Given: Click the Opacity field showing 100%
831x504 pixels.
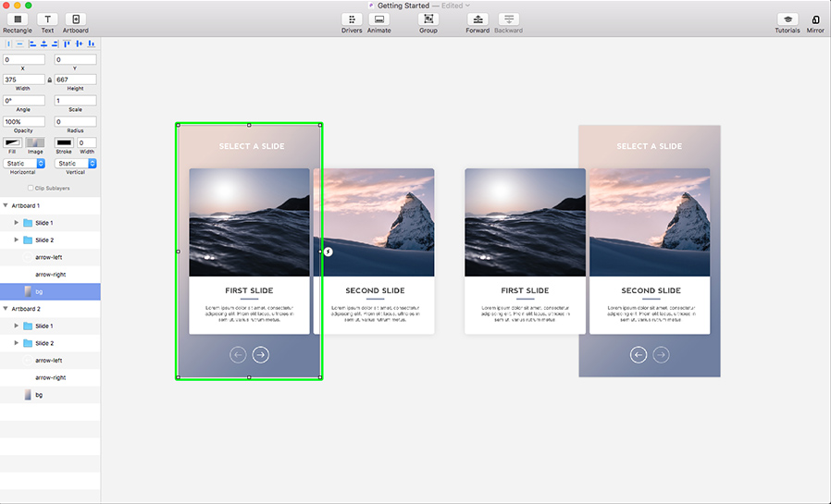Looking at the screenshot, I should 24,122.
